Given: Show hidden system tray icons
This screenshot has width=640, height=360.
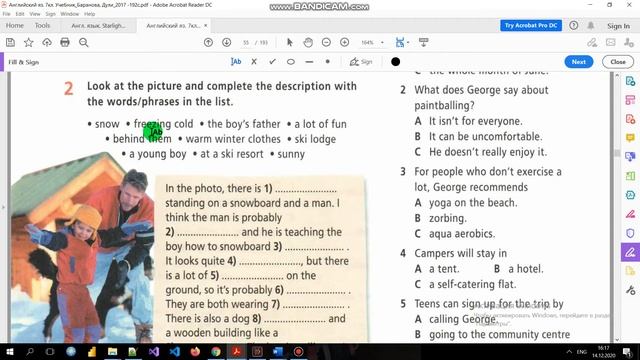Looking at the screenshot, I should pyautogui.click(x=569, y=351).
